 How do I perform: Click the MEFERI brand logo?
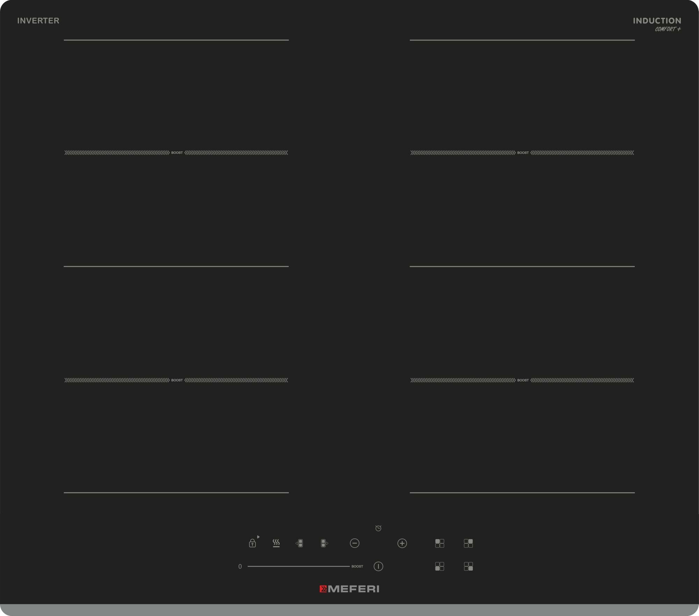pos(349,589)
